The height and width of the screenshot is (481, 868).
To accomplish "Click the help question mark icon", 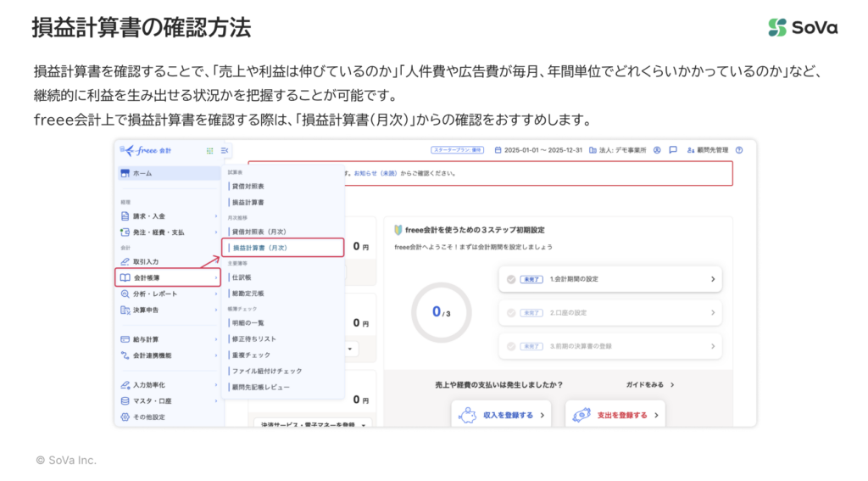I will coord(739,149).
